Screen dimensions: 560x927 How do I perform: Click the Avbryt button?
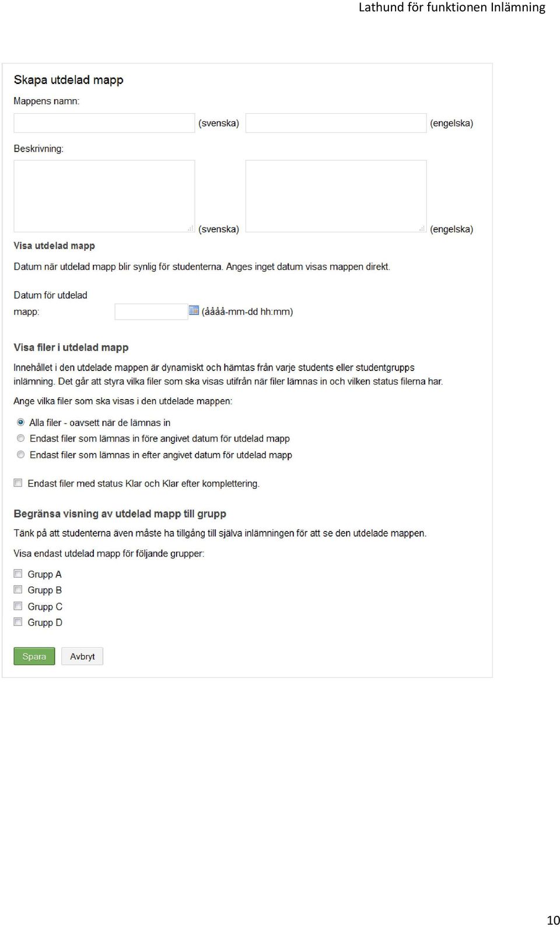(x=82, y=656)
